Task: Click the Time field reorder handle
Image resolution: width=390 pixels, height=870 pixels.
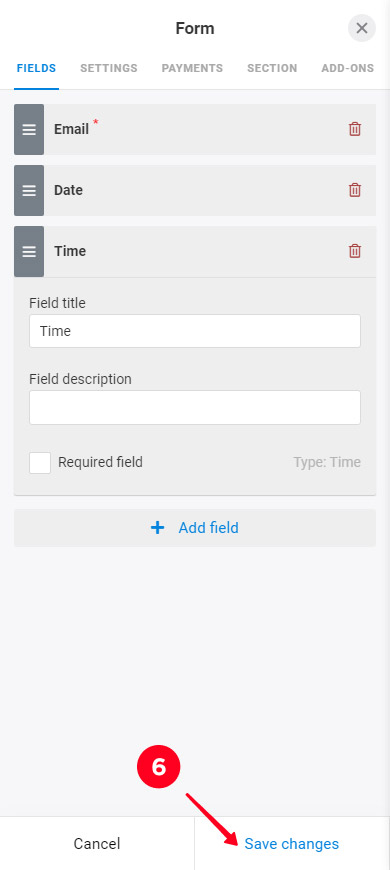Action: [x=29, y=251]
